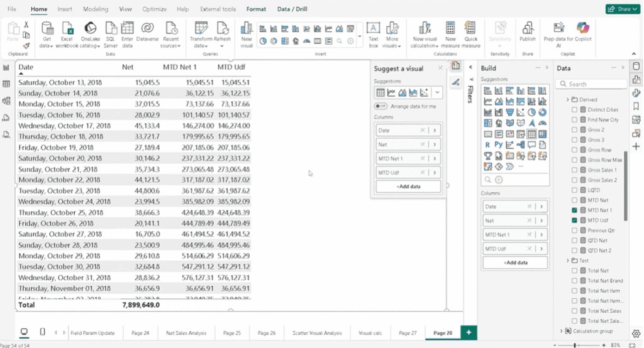Switch to Report view in left sidebar
The height and width of the screenshot is (348, 644).
pos(6,68)
